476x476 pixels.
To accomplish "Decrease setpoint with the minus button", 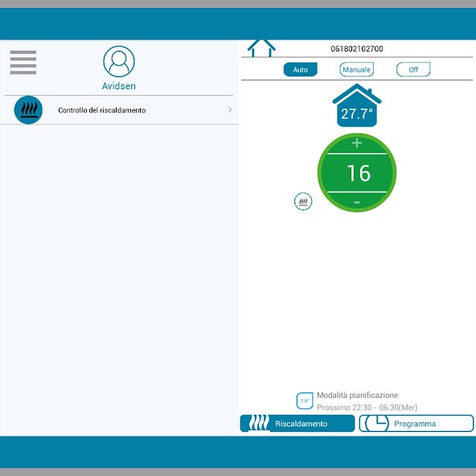I will [x=357, y=202].
